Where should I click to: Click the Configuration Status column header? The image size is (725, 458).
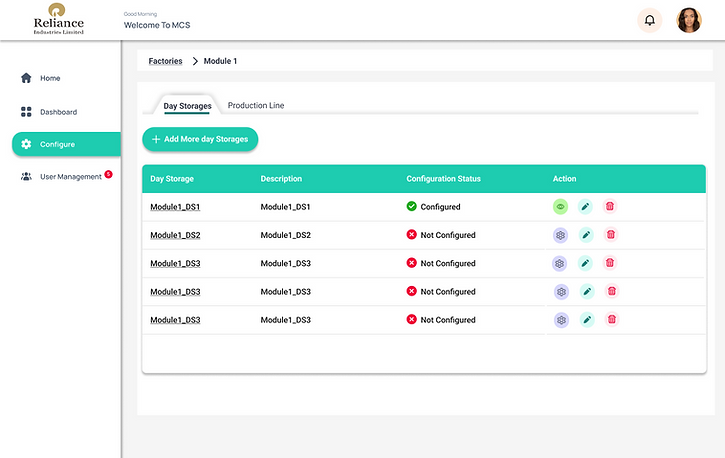443,179
